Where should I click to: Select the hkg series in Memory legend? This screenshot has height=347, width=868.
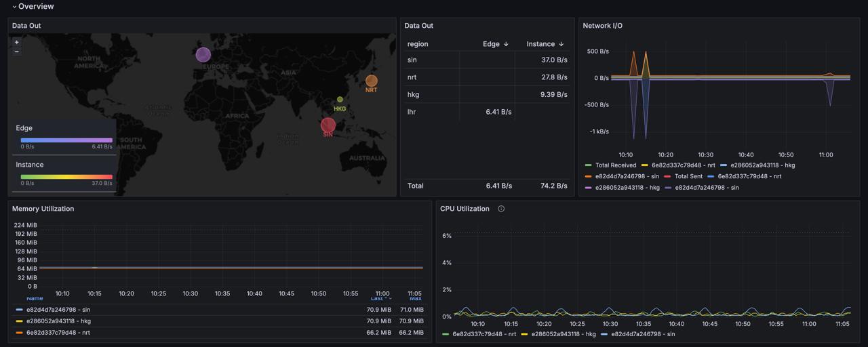(58, 321)
